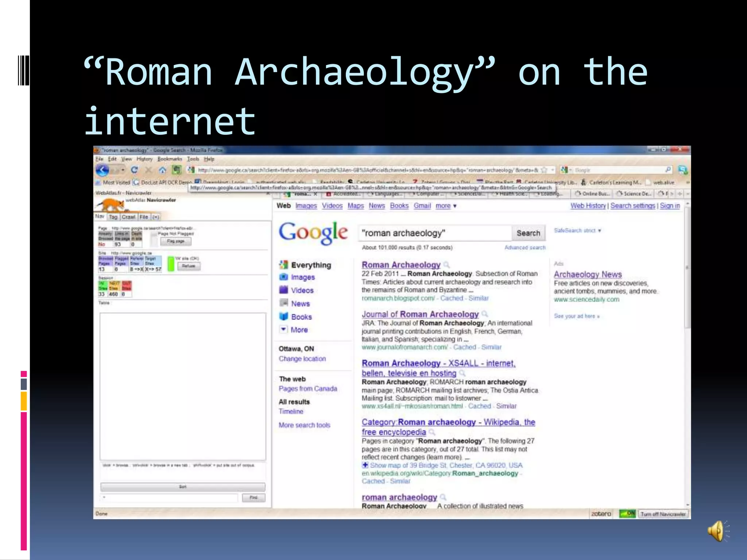747x560 pixels.
Task: Open the Journal of Roman Archaeology result
Action: click(420, 314)
